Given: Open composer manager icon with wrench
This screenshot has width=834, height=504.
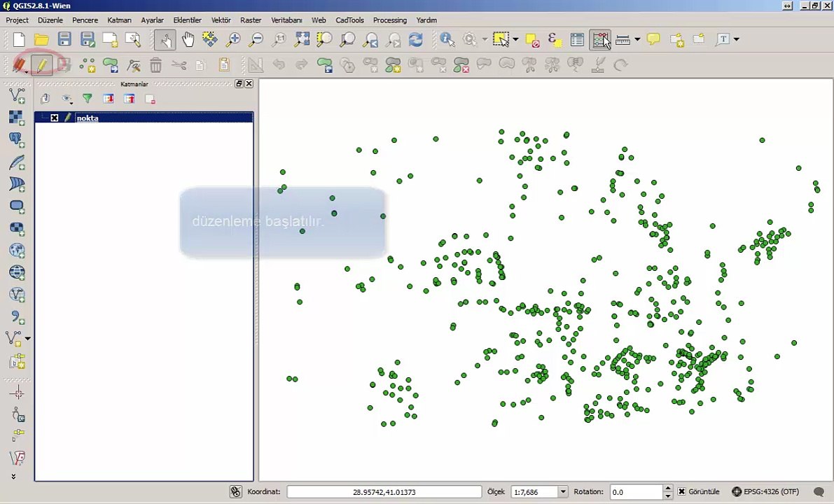Looking at the screenshot, I should 133,39.
